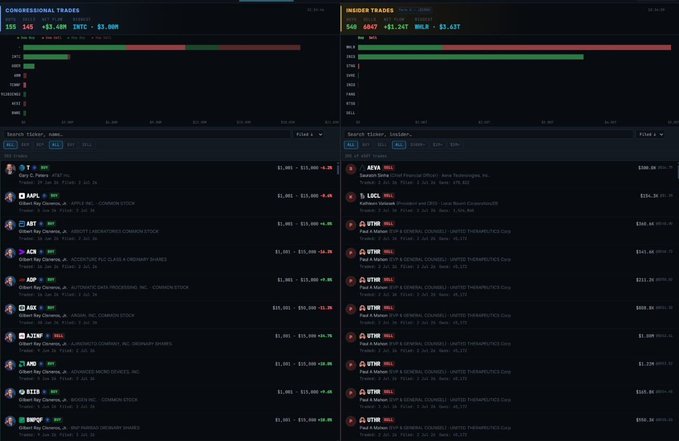The width and height of the screenshot is (679, 441).
Task: Click the $15,001 - $50,000 amount on AGX row
Action: pyautogui.click(x=294, y=308)
